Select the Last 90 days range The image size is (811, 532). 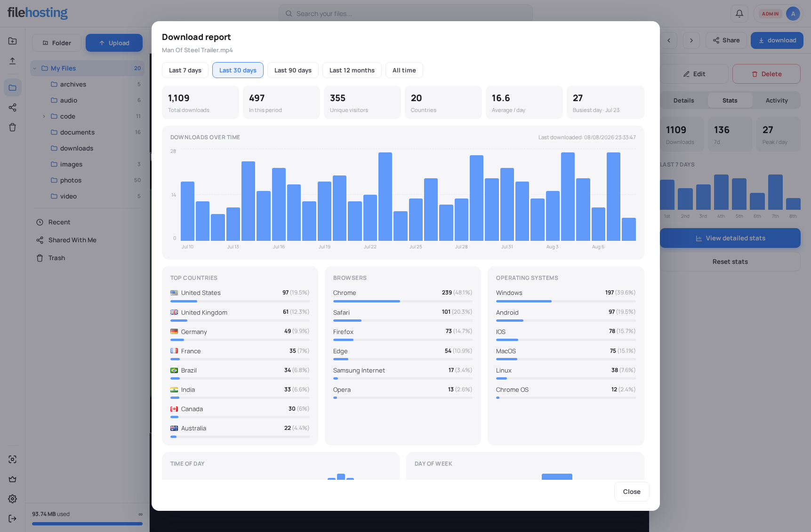click(293, 70)
